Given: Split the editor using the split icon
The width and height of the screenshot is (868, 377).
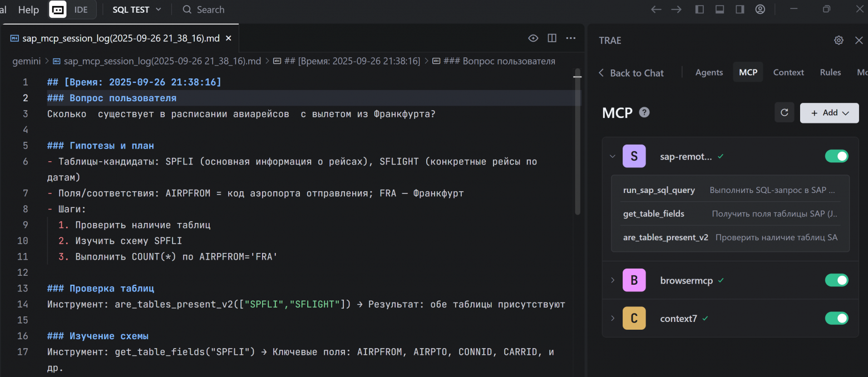Looking at the screenshot, I should 551,38.
